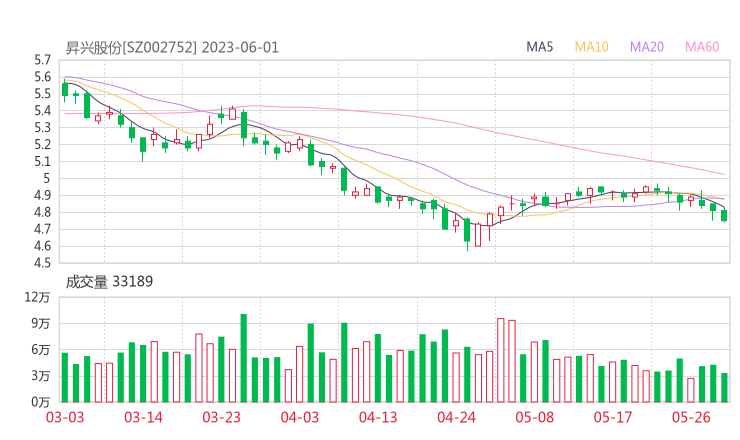Viewport: 740px width, 440px height.
Task: Click the first green candlestick at 03-03
Action: click(x=65, y=89)
